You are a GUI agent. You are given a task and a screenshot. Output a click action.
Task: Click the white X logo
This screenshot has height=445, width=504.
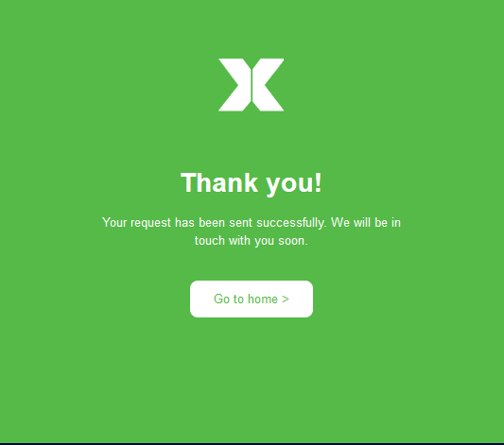251,85
